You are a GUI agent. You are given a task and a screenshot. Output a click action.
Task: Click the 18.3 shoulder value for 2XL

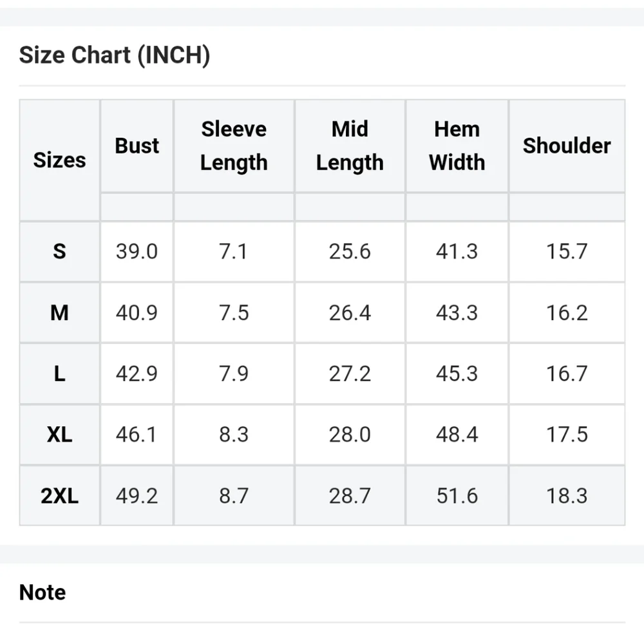(x=567, y=496)
